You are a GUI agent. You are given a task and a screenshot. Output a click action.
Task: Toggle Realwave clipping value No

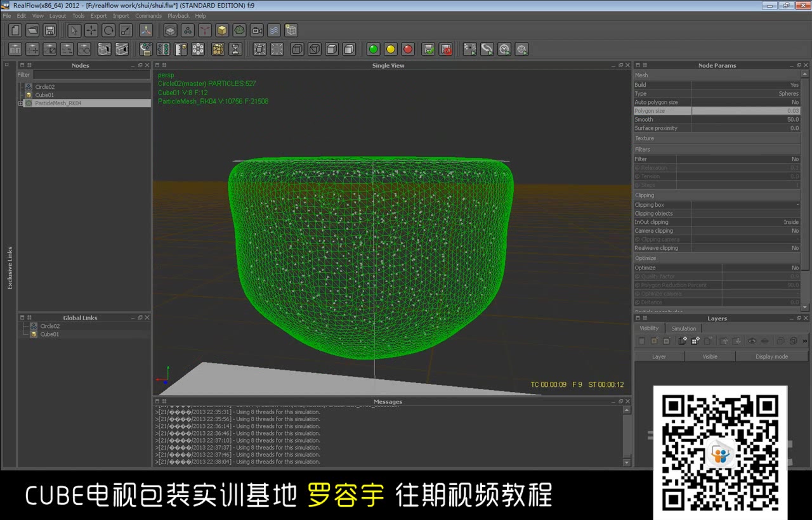click(x=745, y=248)
